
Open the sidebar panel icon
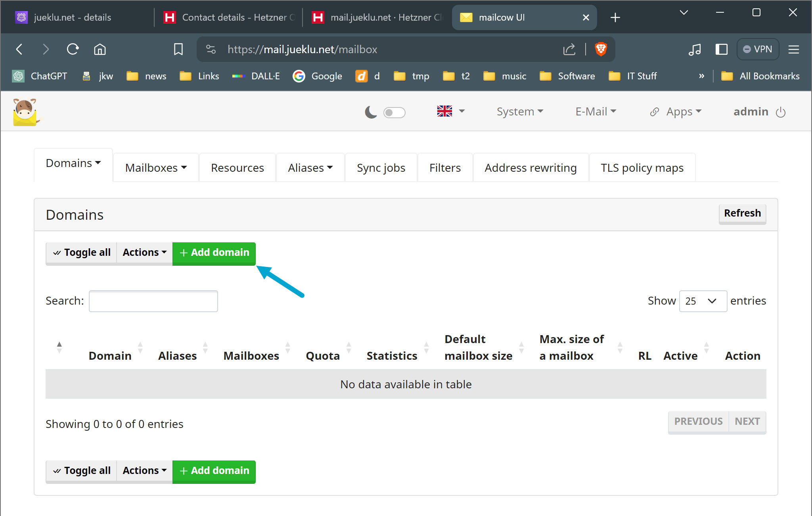tap(721, 49)
